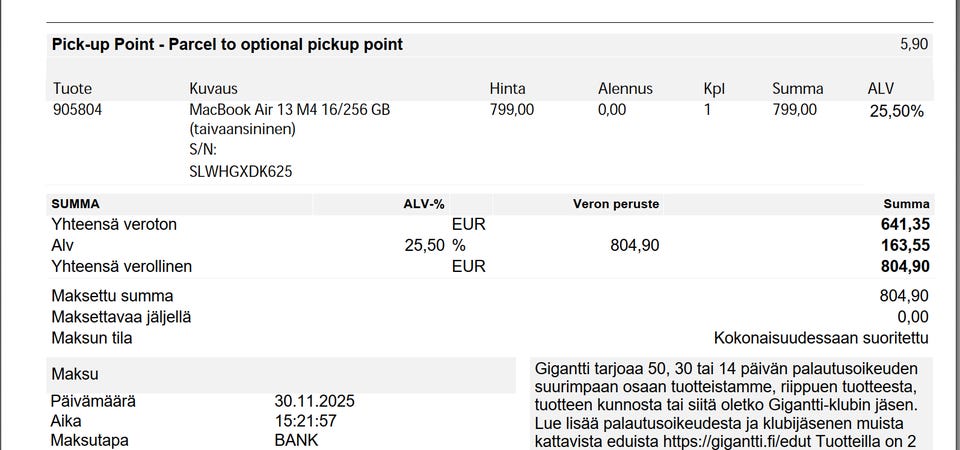
Task: Click the ALV column header
Action: [x=881, y=89]
